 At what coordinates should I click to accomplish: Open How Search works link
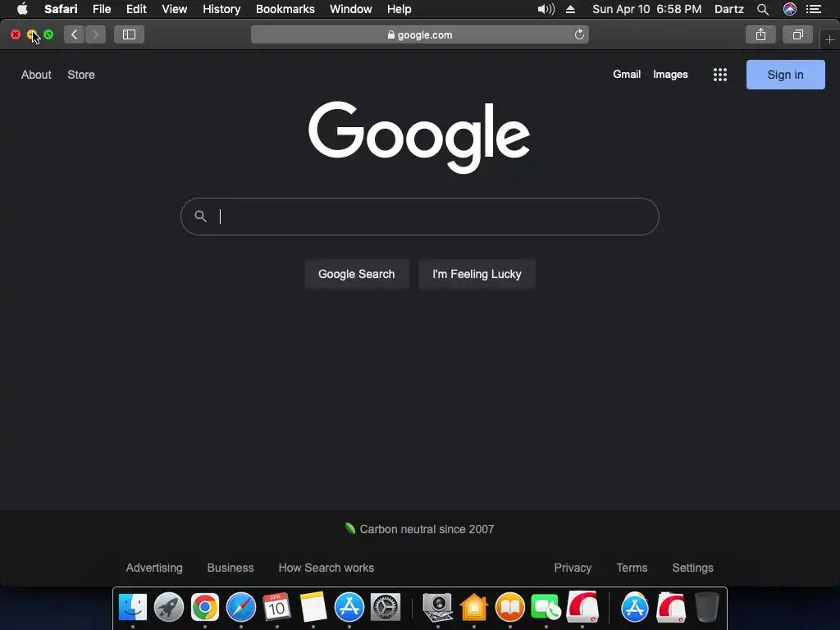tap(326, 568)
